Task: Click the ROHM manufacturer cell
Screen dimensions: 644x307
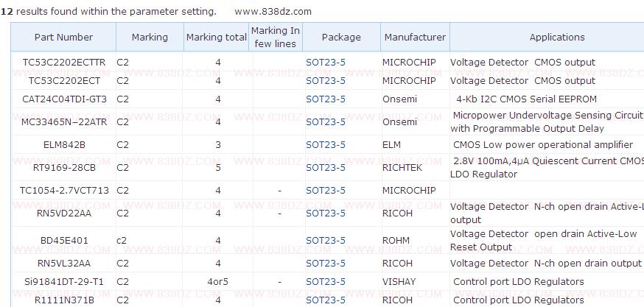Action: 396,241
